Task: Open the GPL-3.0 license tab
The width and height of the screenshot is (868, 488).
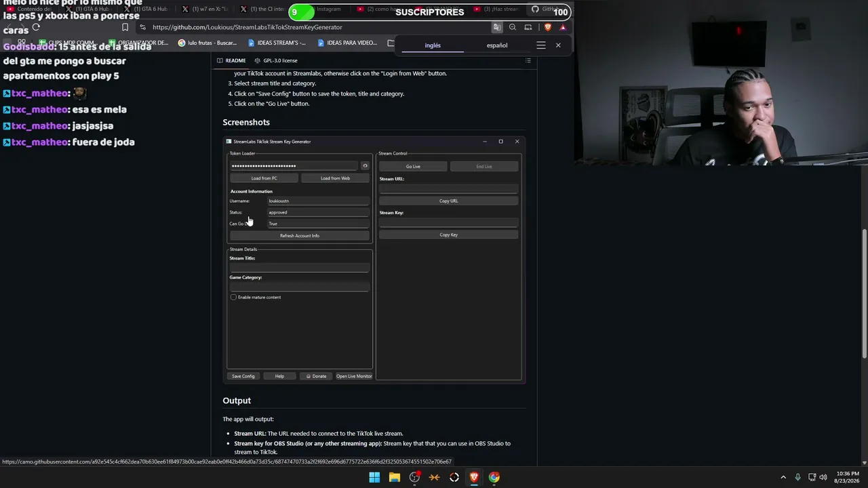Action: point(276,60)
